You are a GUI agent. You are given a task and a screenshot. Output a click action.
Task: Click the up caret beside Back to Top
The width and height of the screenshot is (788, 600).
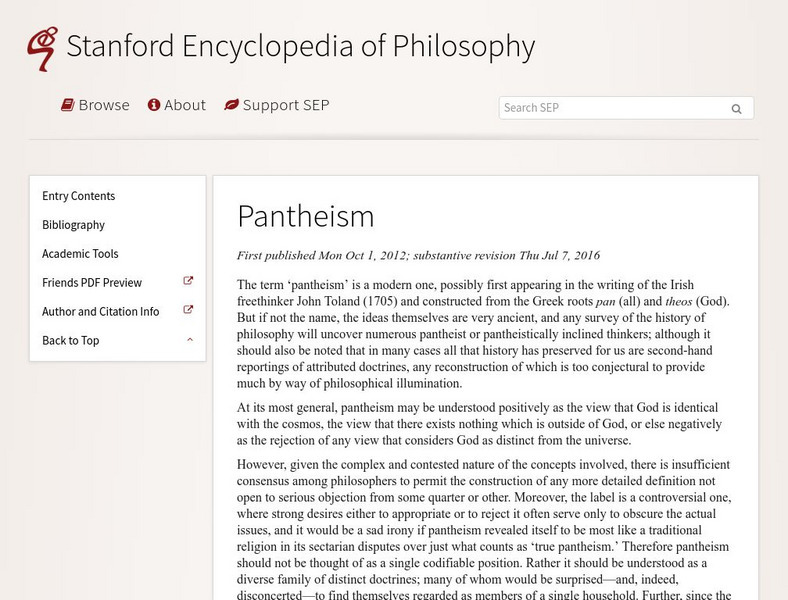point(189,340)
